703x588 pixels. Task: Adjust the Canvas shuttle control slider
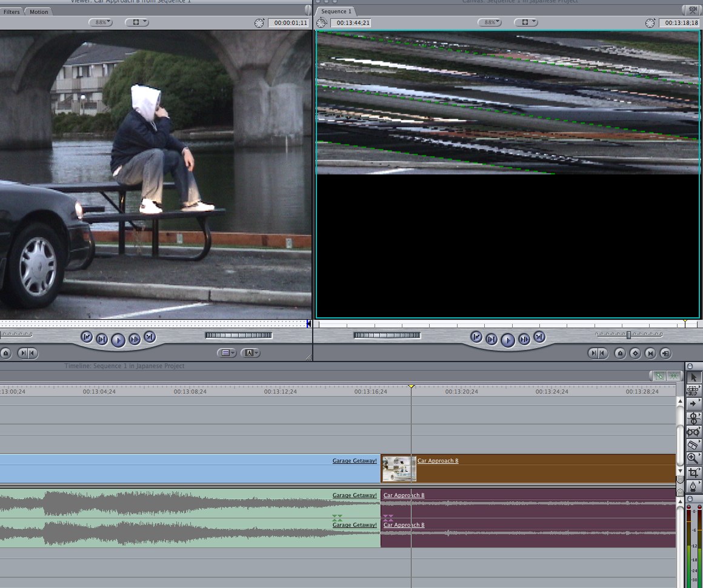628,335
